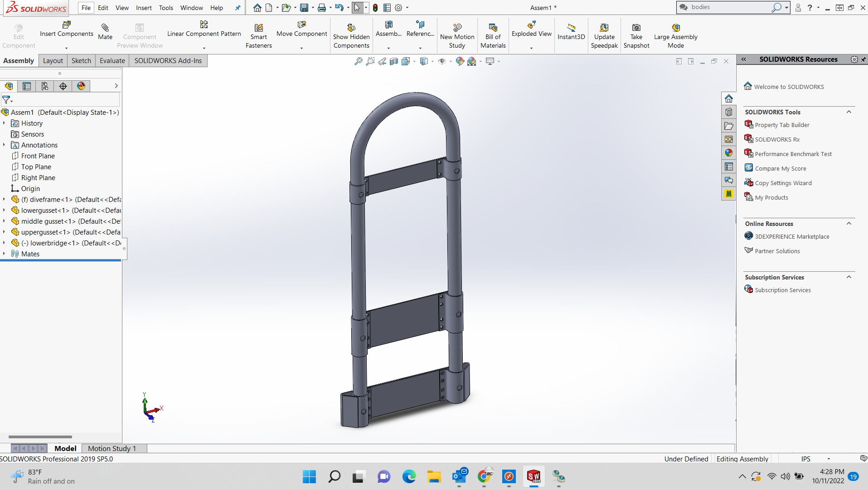Pin the SOLIDWORKS Resources pane

pos(863,59)
